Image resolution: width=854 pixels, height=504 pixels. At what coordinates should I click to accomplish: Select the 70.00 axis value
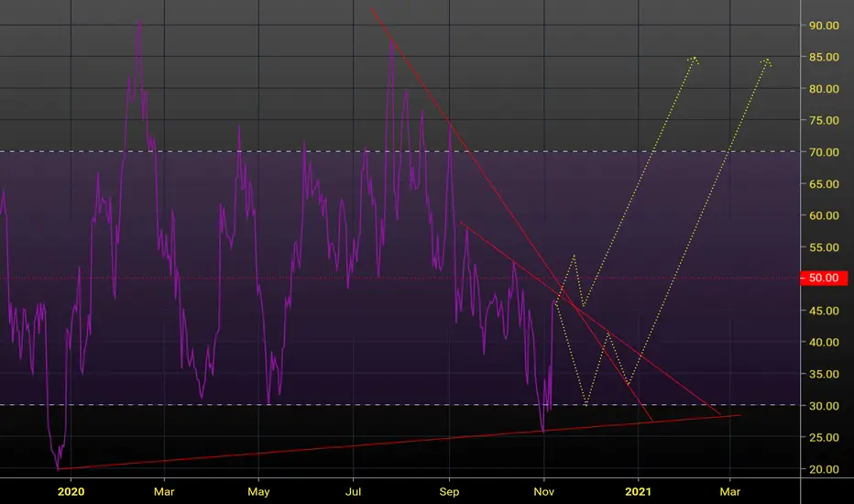[x=824, y=152]
